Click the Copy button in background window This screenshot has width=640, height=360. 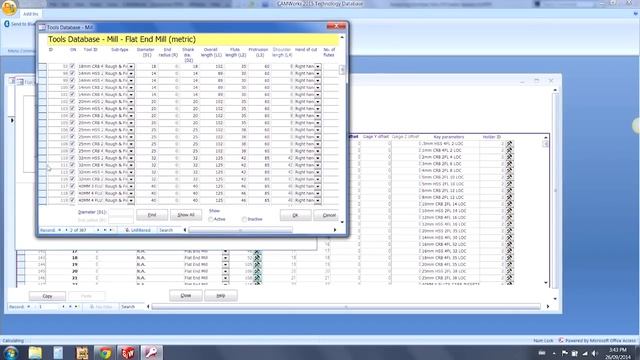[x=47, y=296]
